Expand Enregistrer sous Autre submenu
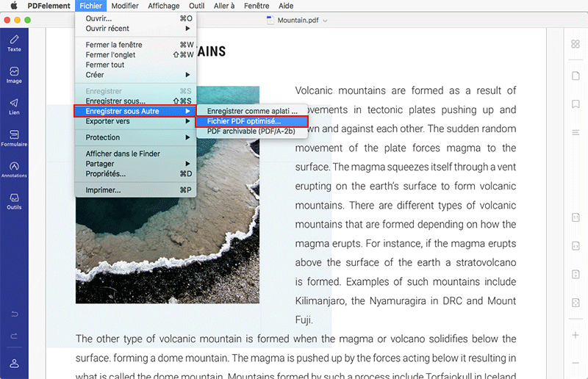This screenshot has height=379, width=588. pos(135,111)
